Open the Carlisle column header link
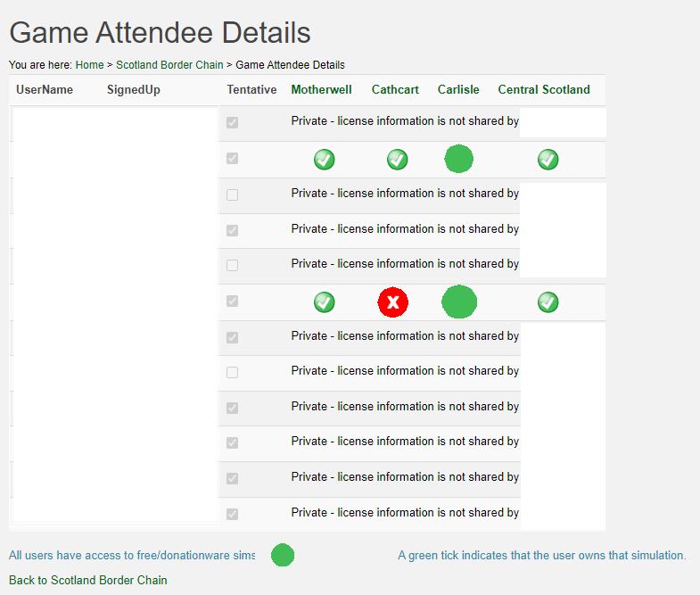 pos(458,90)
